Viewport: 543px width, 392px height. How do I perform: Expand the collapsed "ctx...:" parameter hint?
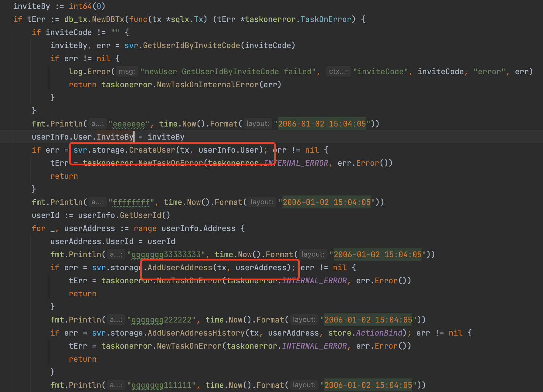(338, 72)
